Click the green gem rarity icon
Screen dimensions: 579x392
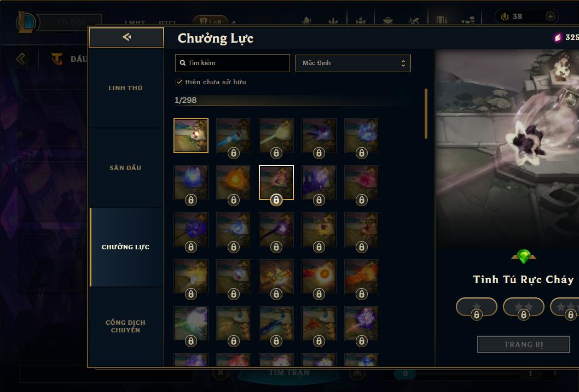pos(523,256)
